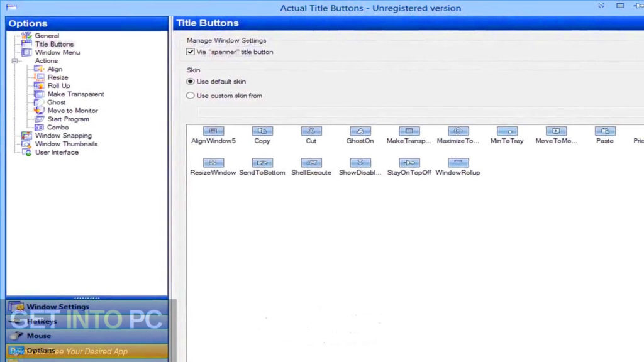Select Start Program in Actions tree
This screenshot has height=362, width=644.
pos(68,119)
